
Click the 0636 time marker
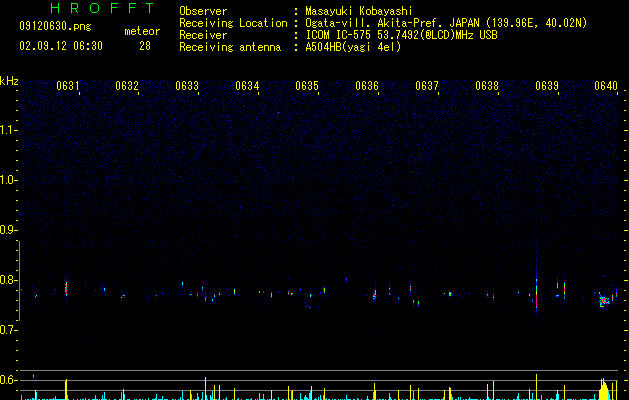coord(367,86)
